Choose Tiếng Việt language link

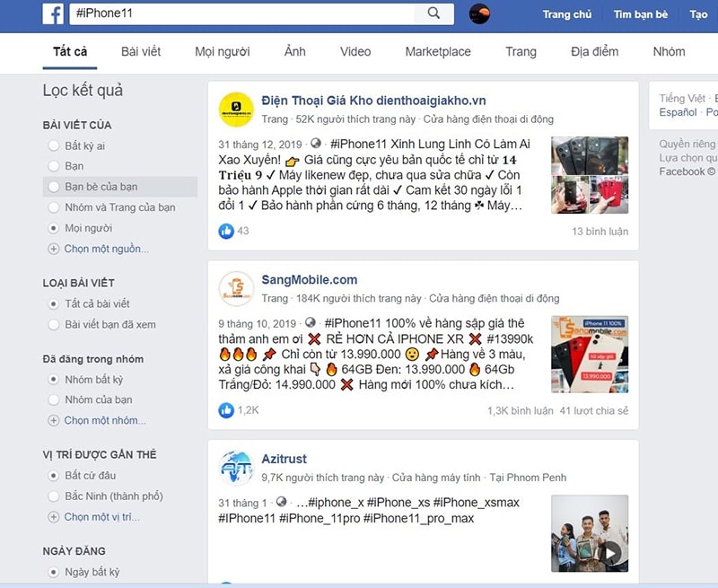click(682, 98)
